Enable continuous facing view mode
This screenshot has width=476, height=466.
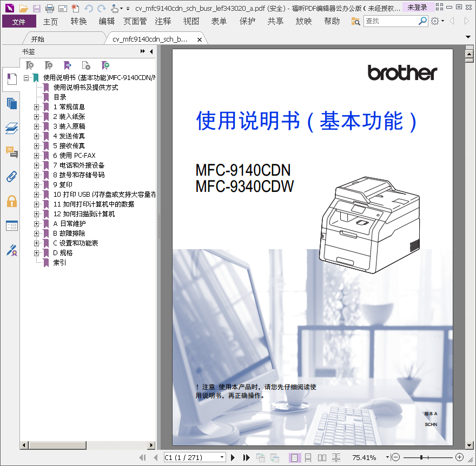(x=336, y=457)
